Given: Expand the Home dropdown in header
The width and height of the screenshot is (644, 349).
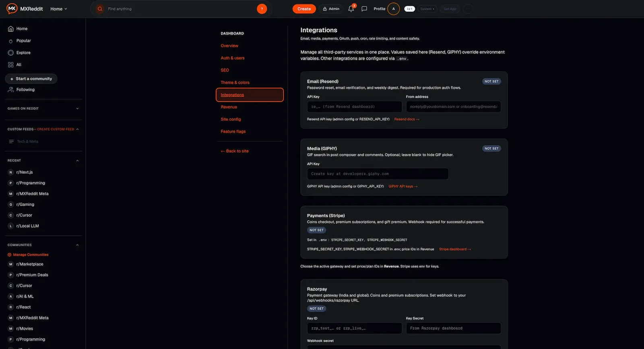Looking at the screenshot, I should (59, 9).
